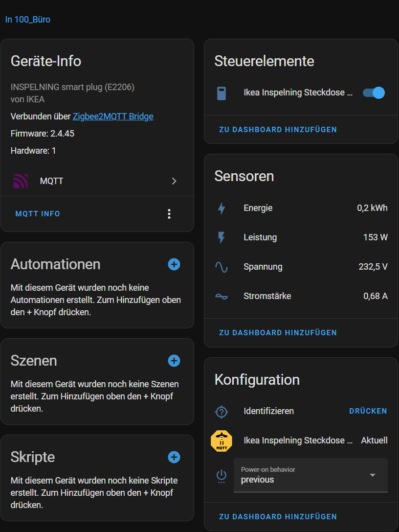The image size is (399, 532).
Task: Click the Spannung sine wave icon
Action: pos(222,267)
